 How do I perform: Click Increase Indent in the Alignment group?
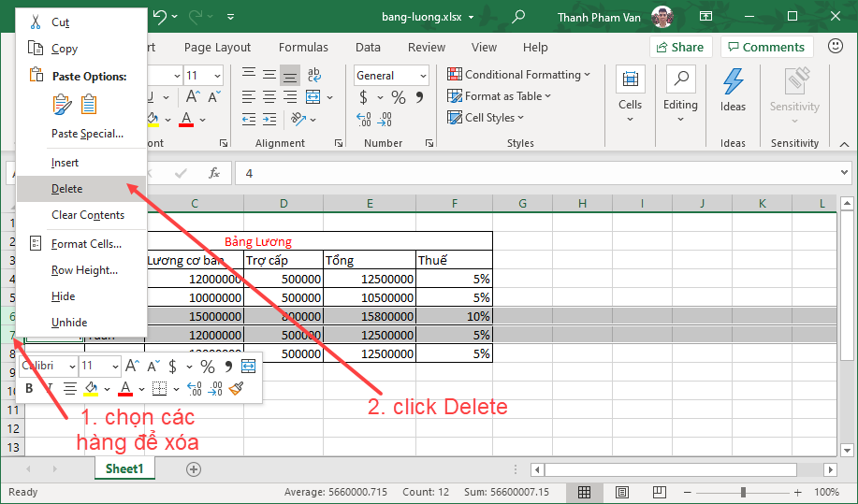(x=269, y=119)
